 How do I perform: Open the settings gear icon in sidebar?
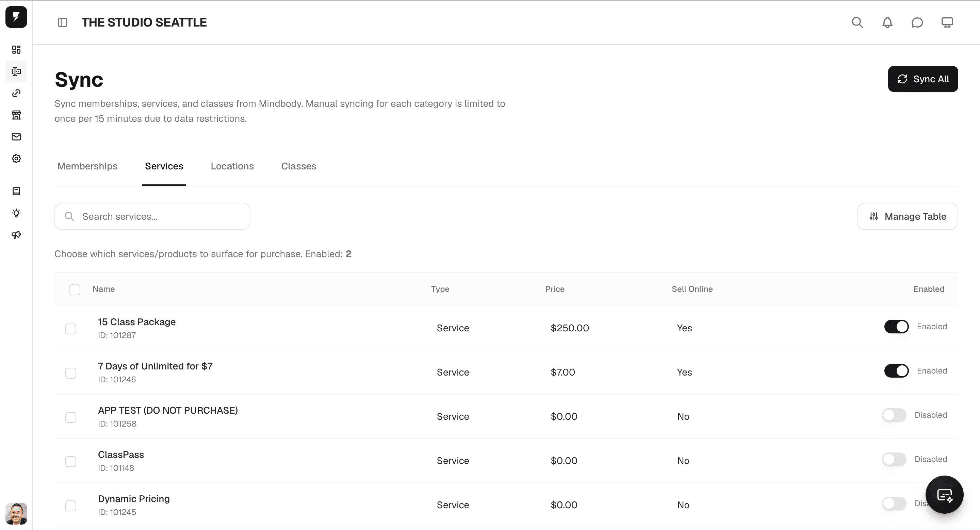click(x=16, y=159)
